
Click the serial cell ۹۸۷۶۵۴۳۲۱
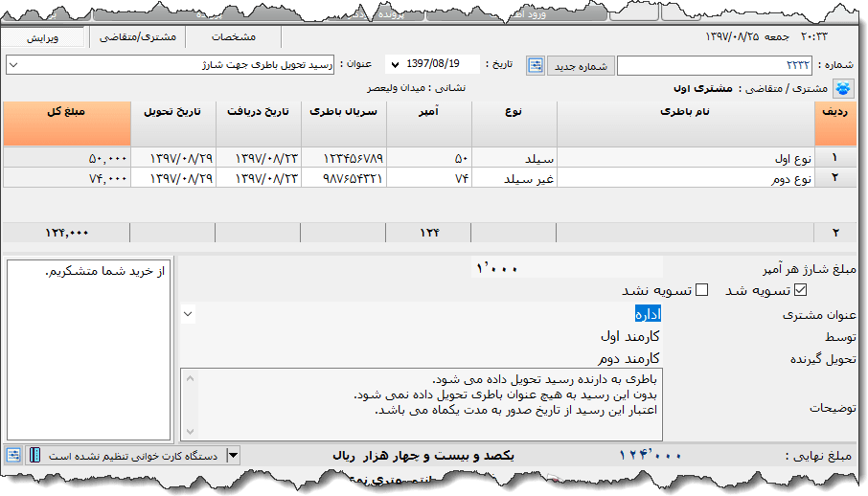344,178
